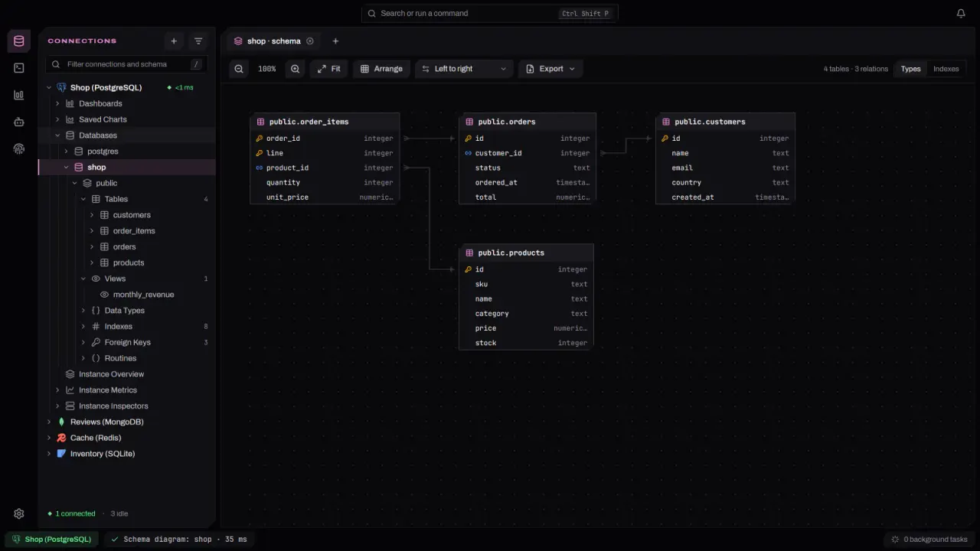Zoom in the schema diagram
980x551 pixels.
[295, 69]
